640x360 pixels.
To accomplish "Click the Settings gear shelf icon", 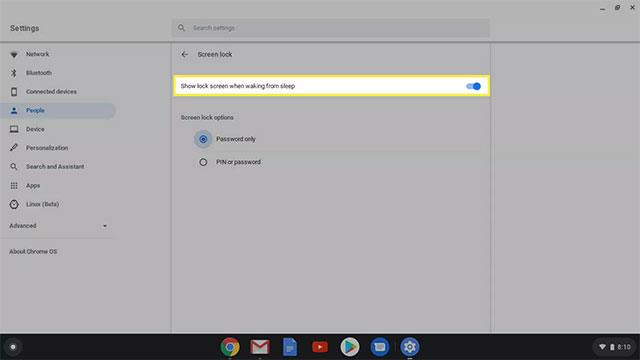I will click(410, 347).
